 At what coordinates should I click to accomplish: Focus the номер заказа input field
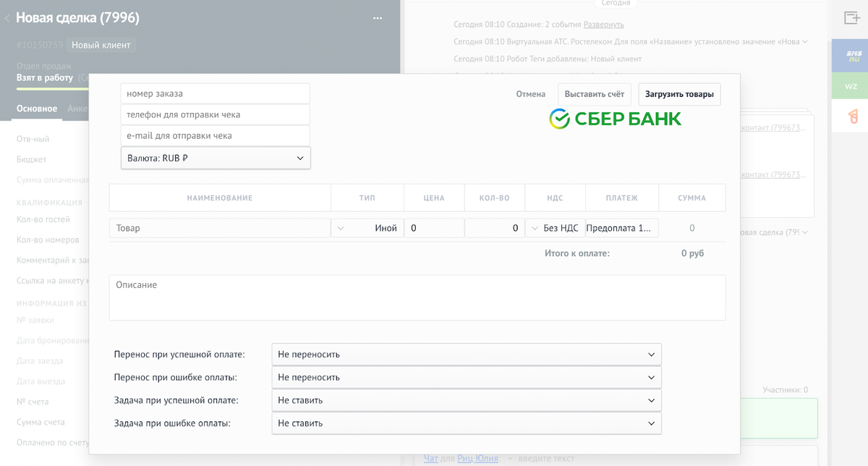click(216, 93)
